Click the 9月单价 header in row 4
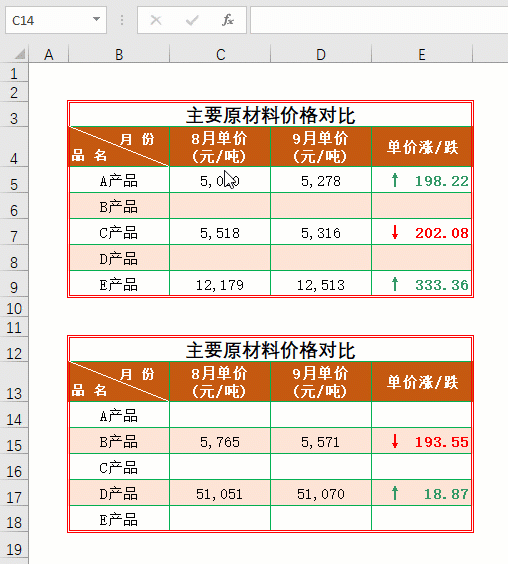The image size is (508, 564). point(321,146)
